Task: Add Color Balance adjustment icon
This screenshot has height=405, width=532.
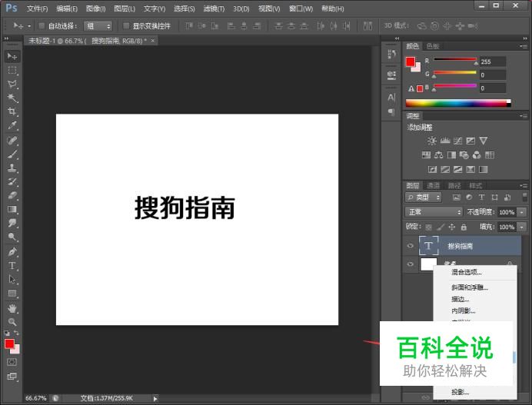Action: (x=439, y=155)
